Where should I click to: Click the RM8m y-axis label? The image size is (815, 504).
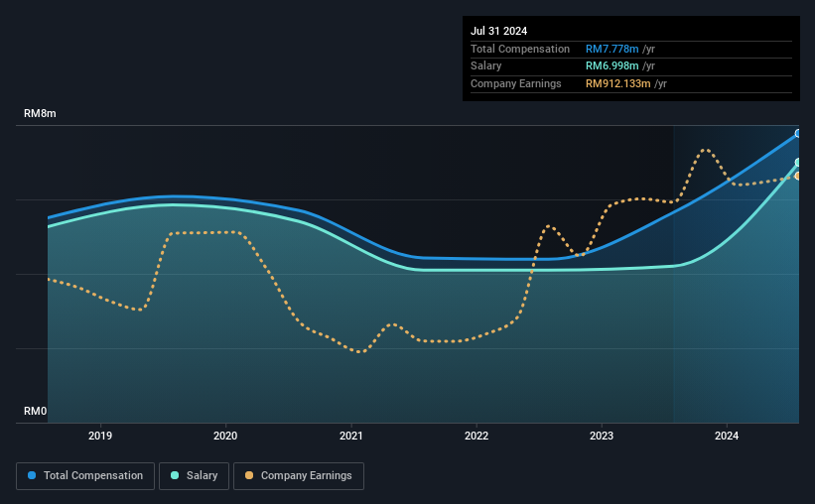click(40, 114)
